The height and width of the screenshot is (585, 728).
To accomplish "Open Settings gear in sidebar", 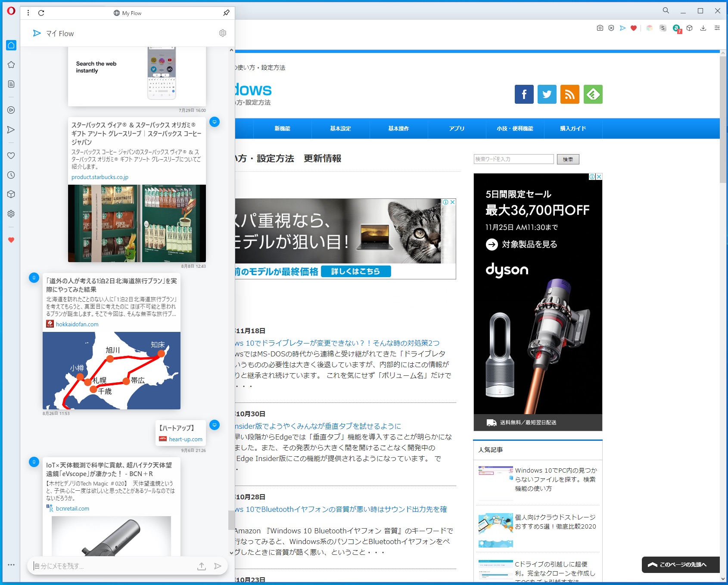I will click(x=11, y=214).
